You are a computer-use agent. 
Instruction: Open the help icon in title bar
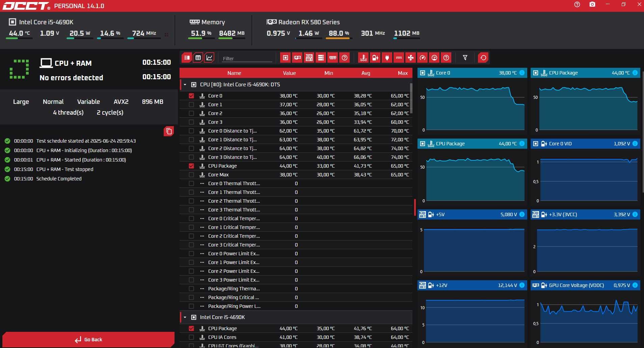pos(577,4)
